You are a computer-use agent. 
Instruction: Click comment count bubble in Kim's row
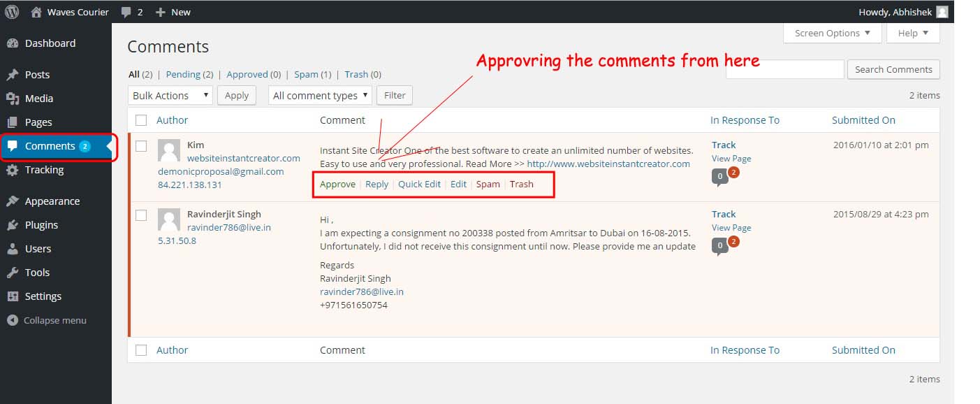point(720,178)
